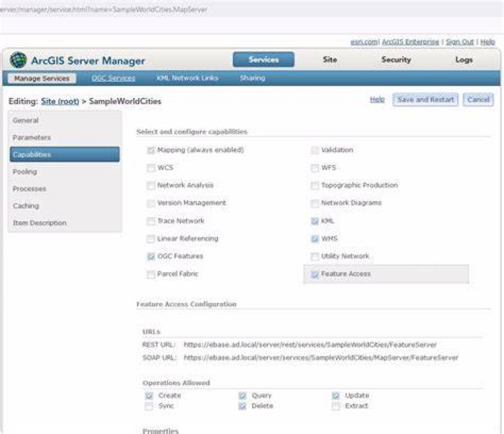Enable the Sync operation checkbox
This screenshot has height=434, width=504.
149,406
